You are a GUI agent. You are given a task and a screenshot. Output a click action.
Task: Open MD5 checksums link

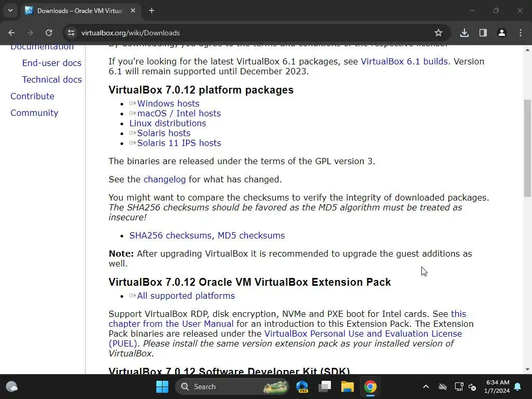coord(251,235)
